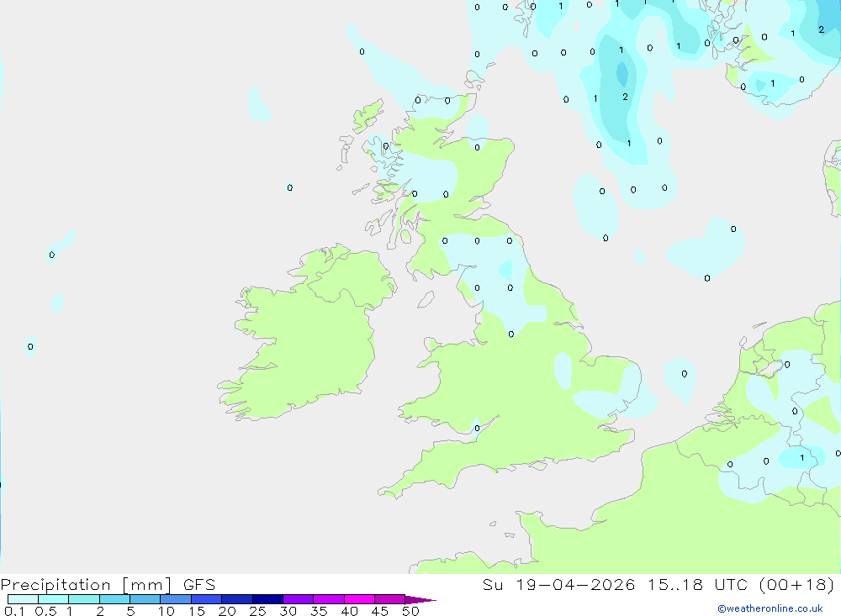Screen dimensions: 841x616
Task: Click the over-50 mm arrow tip of legend
Action: (420, 600)
